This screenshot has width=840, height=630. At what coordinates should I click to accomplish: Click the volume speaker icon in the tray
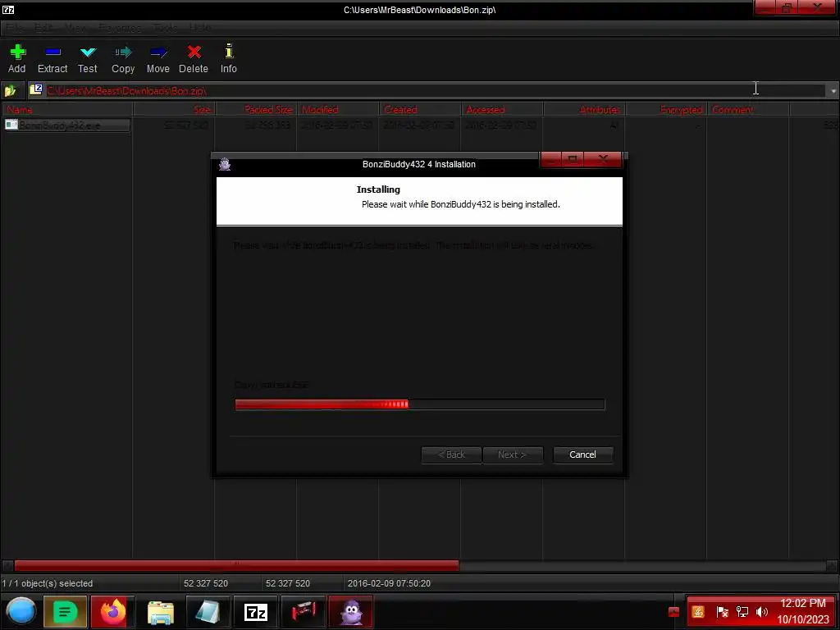click(762, 612)
